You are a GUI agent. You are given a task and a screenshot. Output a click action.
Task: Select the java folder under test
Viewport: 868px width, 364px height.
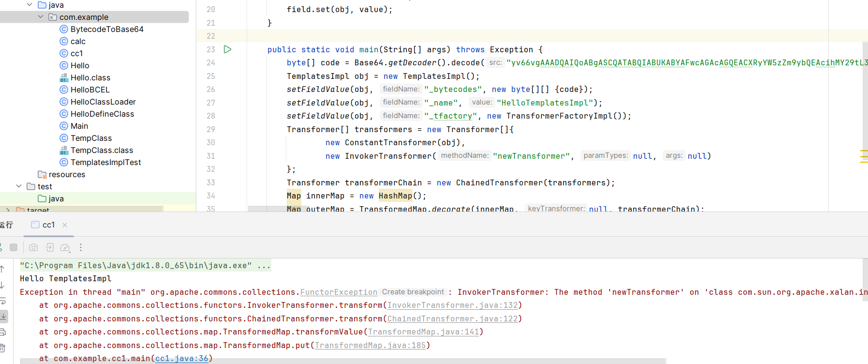(56, 198)
